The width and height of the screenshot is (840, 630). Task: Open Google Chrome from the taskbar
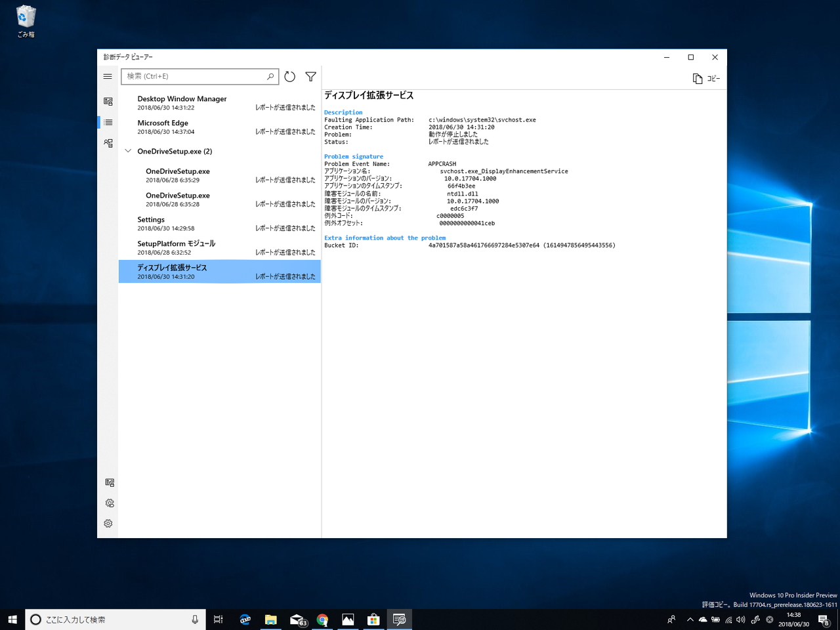click(322, 619)
